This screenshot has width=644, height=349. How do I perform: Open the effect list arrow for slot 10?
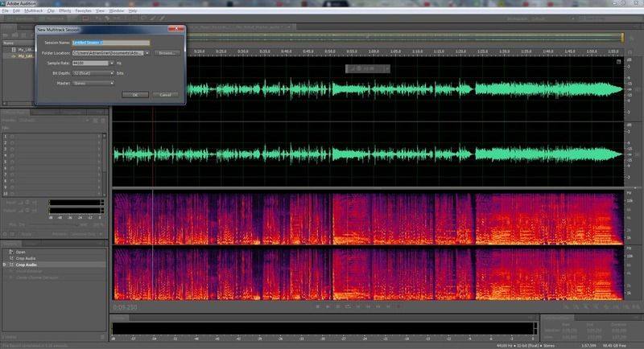[98, 194]
